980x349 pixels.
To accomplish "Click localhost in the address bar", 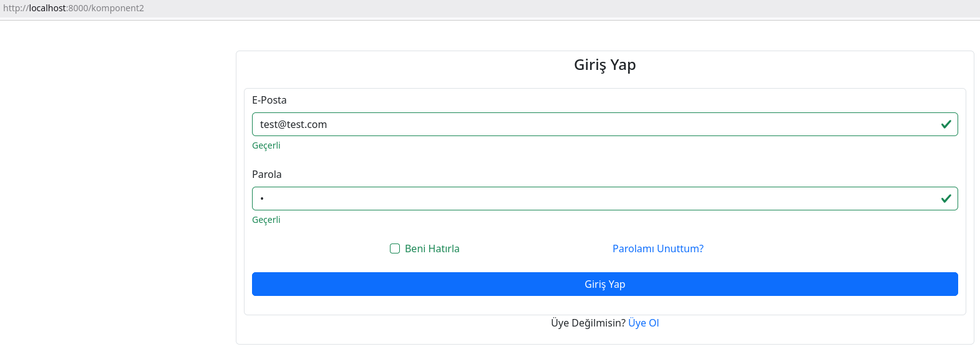I will [47, 8].
